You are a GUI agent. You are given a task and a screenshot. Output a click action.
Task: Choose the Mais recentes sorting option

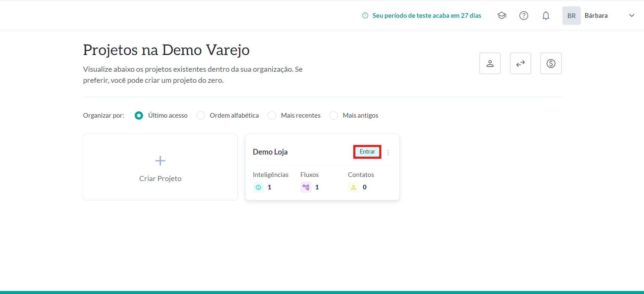272,116
